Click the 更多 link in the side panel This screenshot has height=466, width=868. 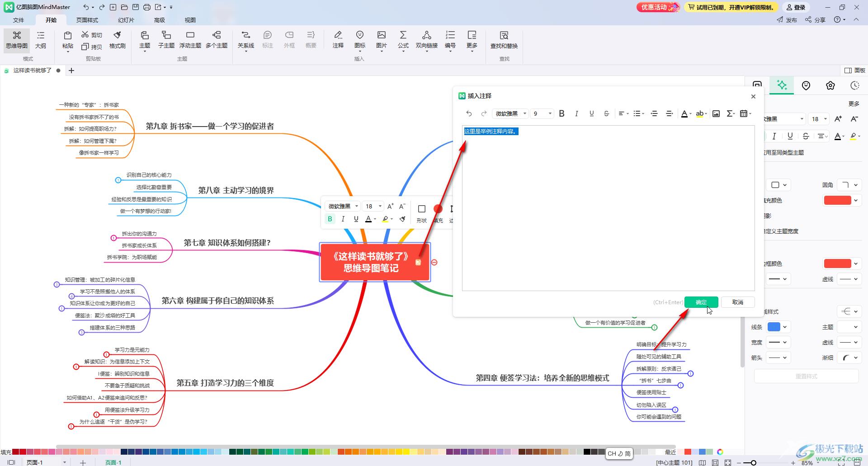pos(854,104)
